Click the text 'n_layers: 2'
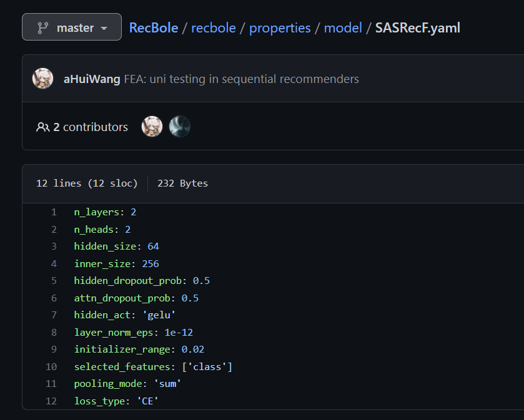Image resolution: width=524 pixels, height=420 pixels. (105, 212)
